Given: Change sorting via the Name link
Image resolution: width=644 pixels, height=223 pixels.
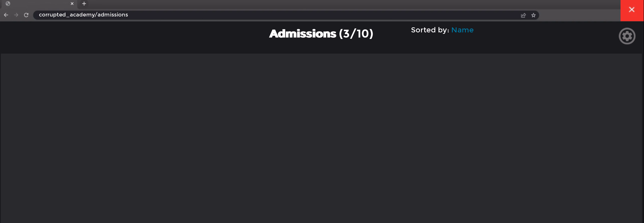Looking at the screenshot, I should (x=462, y=30).
